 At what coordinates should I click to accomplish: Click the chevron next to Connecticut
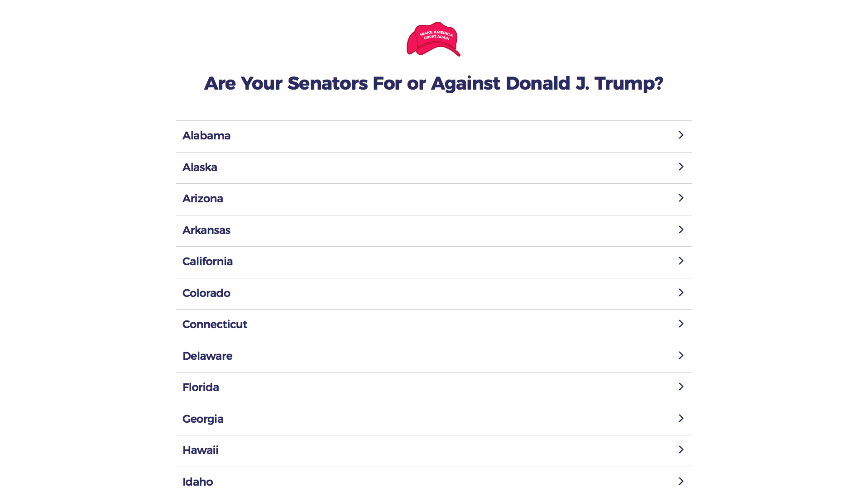[x=681, y=324]
